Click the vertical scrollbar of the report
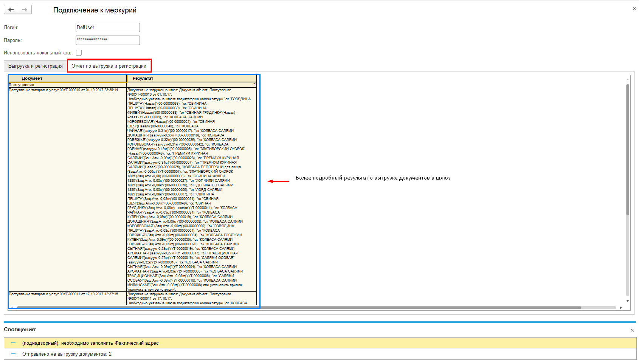The width and height of the screenshot is (639, 364). tap(628, 149)
